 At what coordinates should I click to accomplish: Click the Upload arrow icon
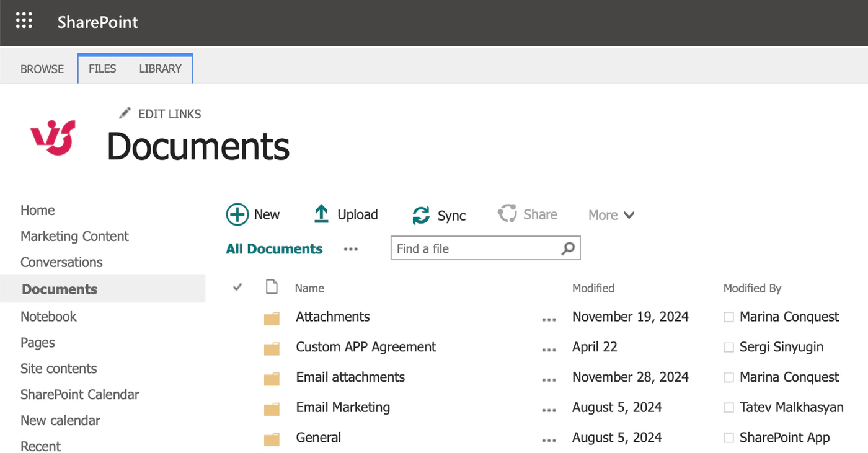tap(321, 214)
